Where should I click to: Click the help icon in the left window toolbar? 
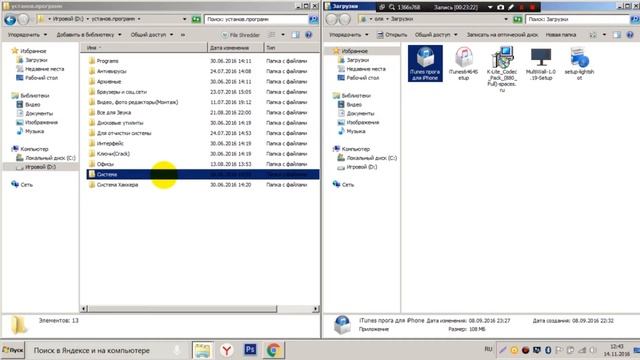(309, 35)
